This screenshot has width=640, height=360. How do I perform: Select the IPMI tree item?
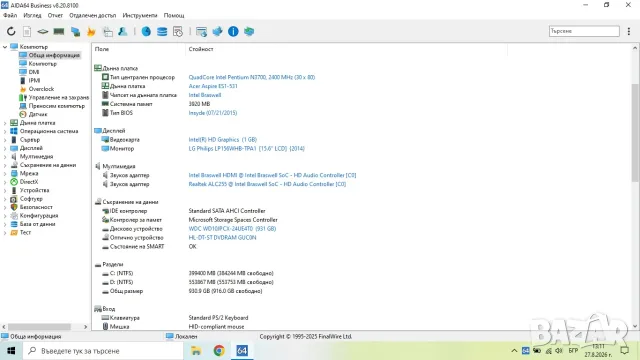34,80
